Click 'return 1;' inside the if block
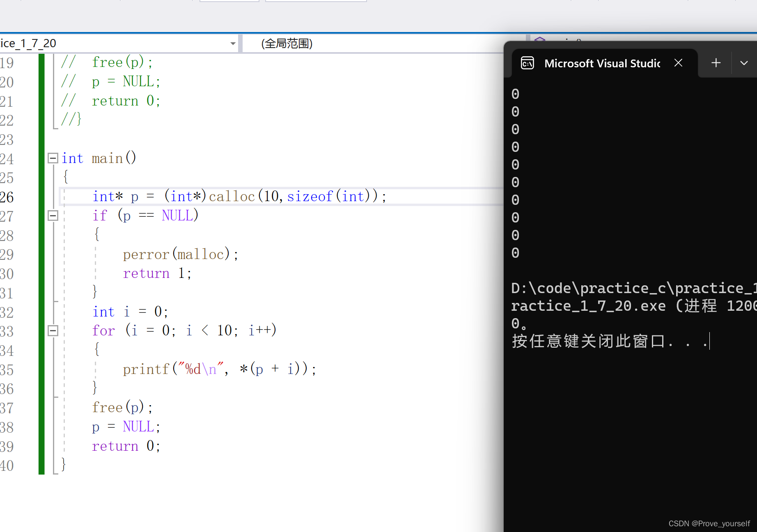Image resolution: width=757 pixels, height=532 pixels. coord(157,273)
